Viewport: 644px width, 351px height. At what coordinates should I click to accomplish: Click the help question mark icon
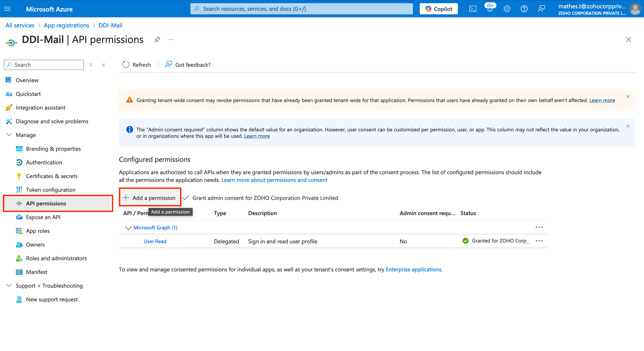[524, 9]
